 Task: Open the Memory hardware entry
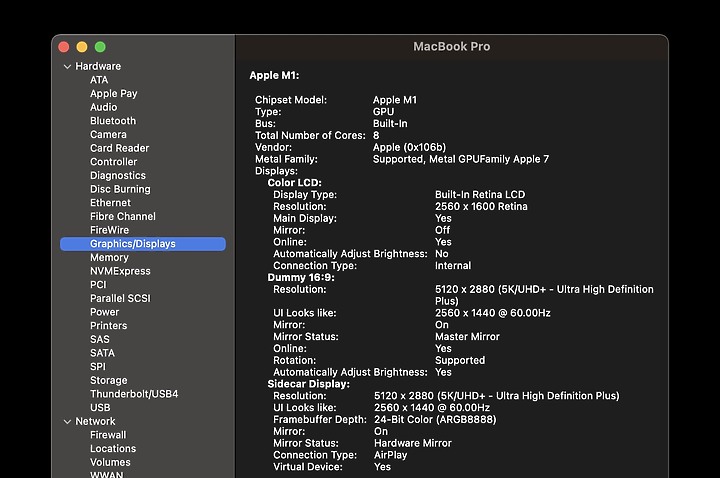tap(109, 258)
